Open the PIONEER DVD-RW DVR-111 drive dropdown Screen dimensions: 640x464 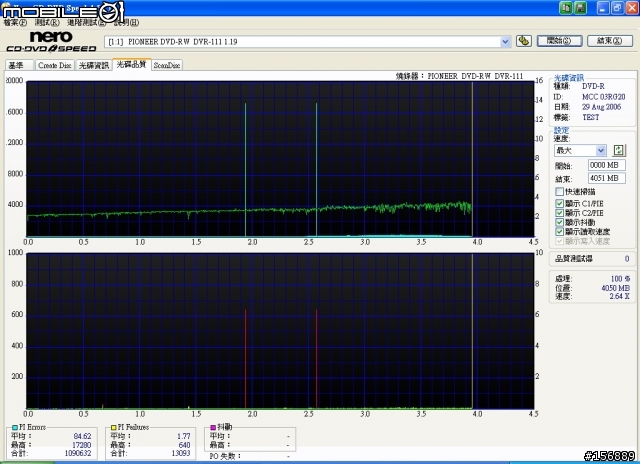(505, 42)
